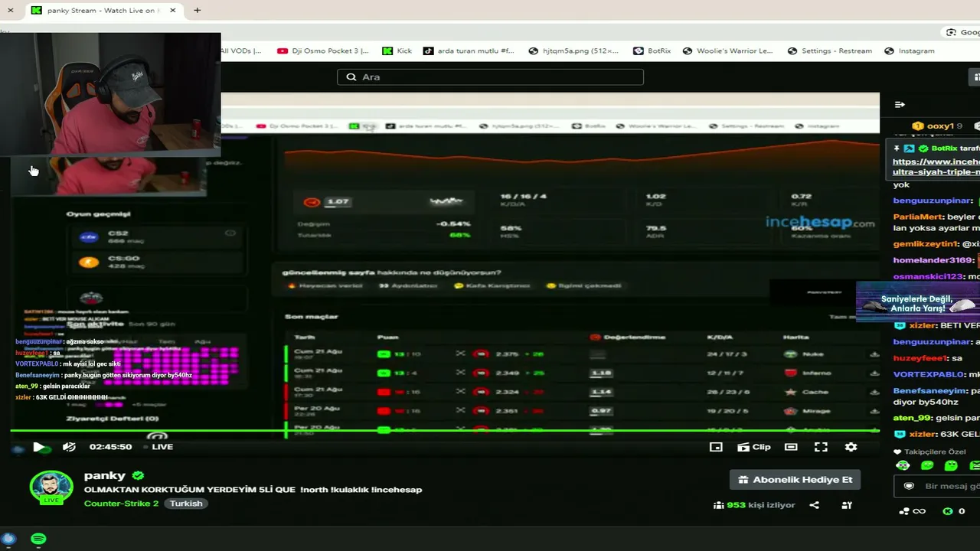Viewport: 980px width, 551px height.
Task: Open huzeyfeee1's chat username
Action: click(921, 358)
